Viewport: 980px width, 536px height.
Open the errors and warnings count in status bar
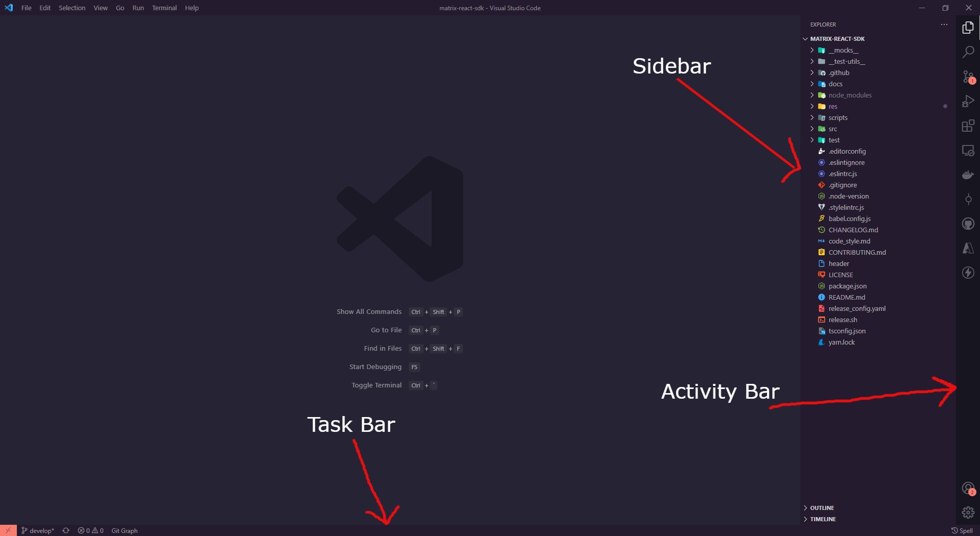(x=90, y=530)
